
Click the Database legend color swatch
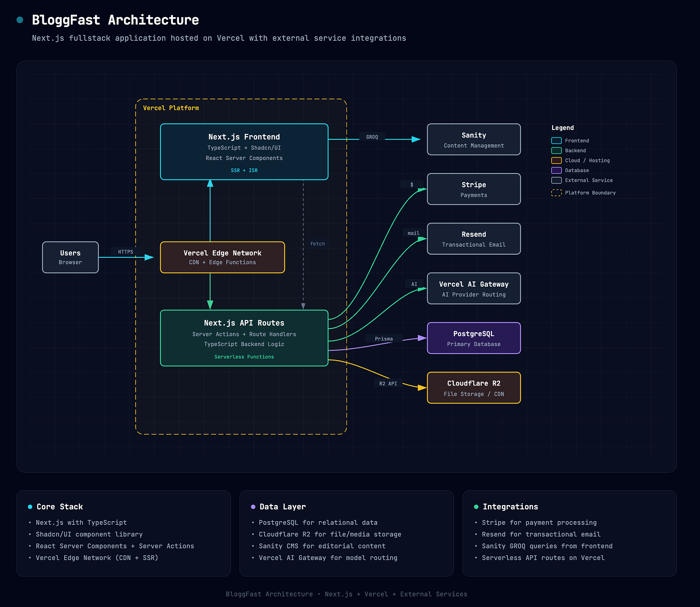pos(556,170)
